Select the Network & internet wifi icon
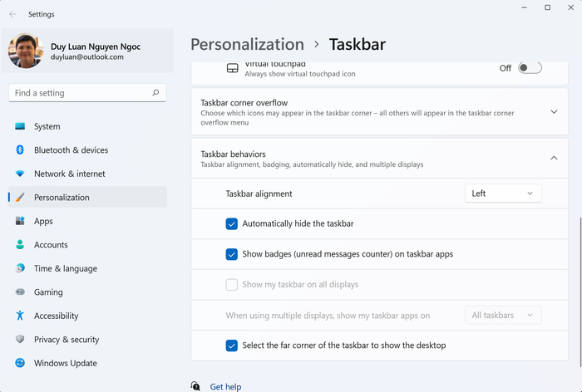The image size is (582, 392). 20,174
